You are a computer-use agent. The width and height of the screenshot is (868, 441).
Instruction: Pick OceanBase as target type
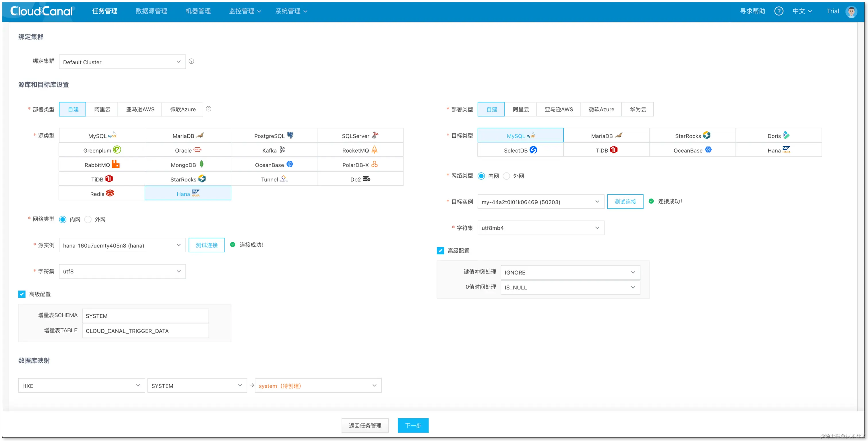[693, 150]
